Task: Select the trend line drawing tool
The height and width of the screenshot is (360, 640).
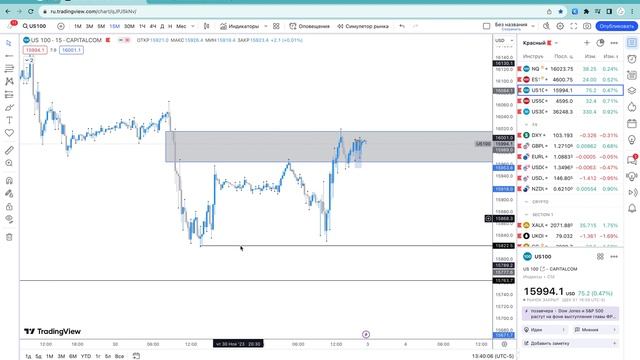Action: click(x=9, y=56)
